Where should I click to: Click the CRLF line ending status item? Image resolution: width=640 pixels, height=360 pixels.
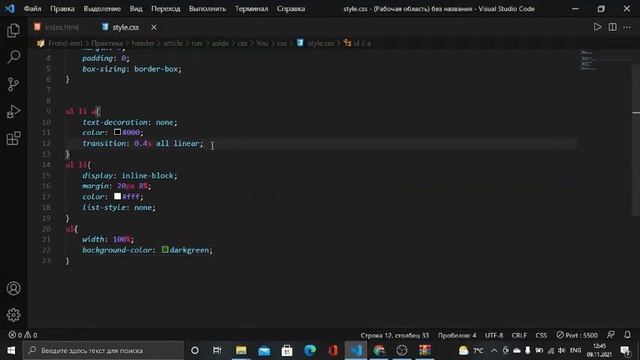coord(519,335)
